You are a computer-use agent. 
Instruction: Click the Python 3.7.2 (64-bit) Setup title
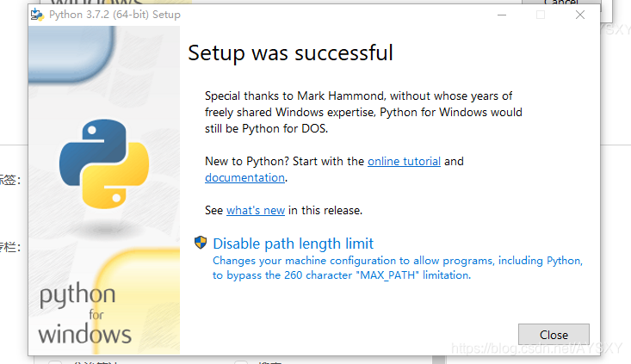pyautogui.click(x=114, y=15)
